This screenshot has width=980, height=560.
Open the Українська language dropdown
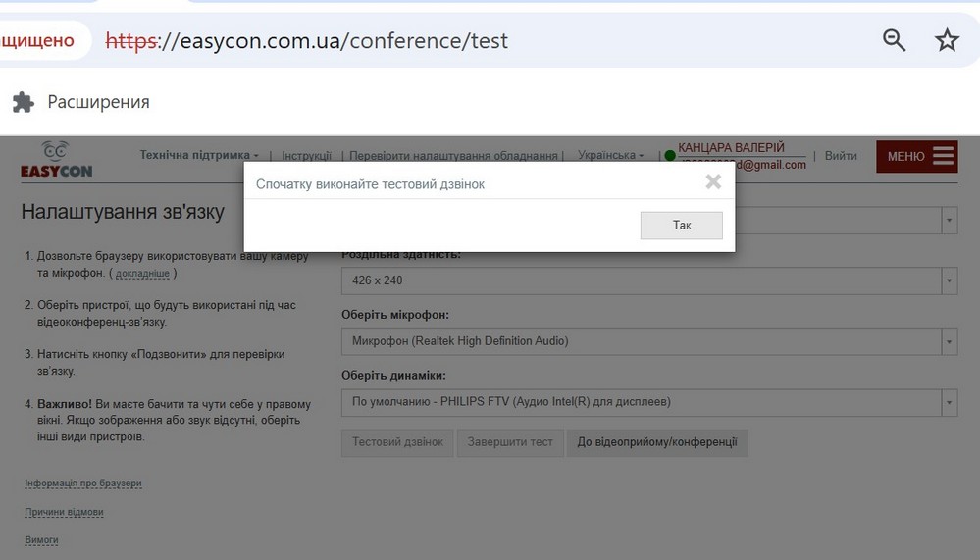[x=611, y=155]
